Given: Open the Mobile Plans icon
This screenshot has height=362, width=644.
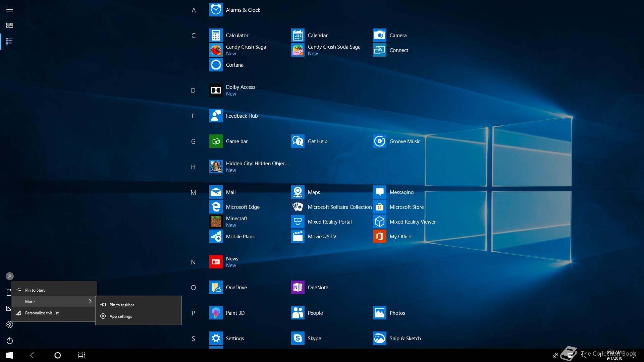Looking at the screenshot, I should pyautogui.click(x=216, y=237).
